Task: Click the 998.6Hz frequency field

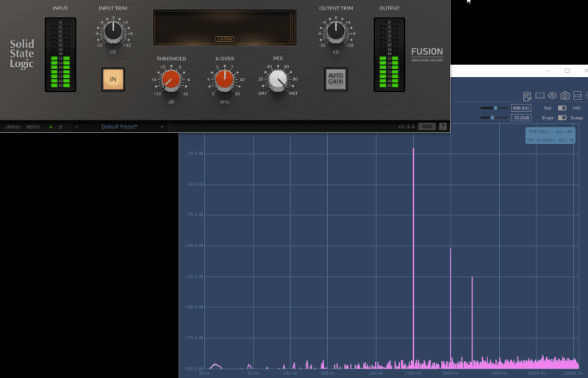Action: (x=521, y=108)
